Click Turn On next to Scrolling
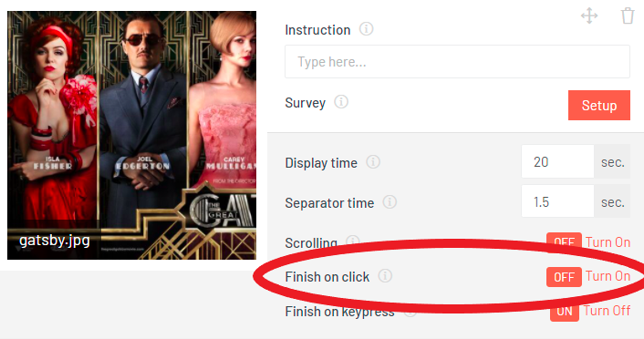Viewport: 644px width, 339px height. click(x=608, y=242)
